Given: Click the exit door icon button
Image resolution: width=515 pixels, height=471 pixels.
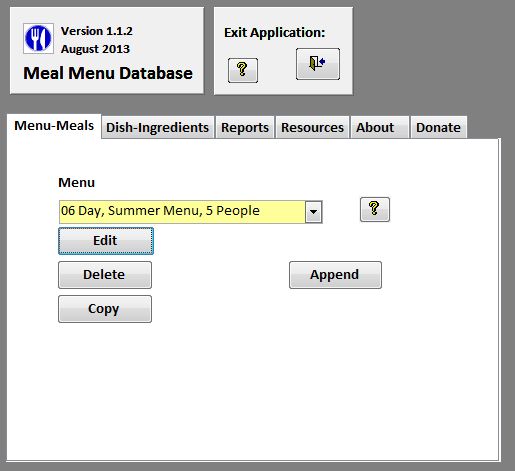Looking at the screenshot, I should 318,64.
